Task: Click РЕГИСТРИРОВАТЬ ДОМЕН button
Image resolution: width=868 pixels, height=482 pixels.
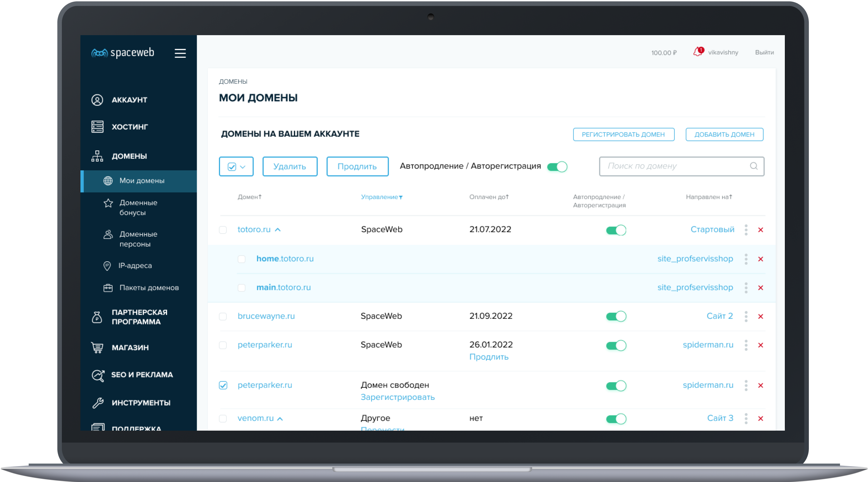Action: point(623,135)
